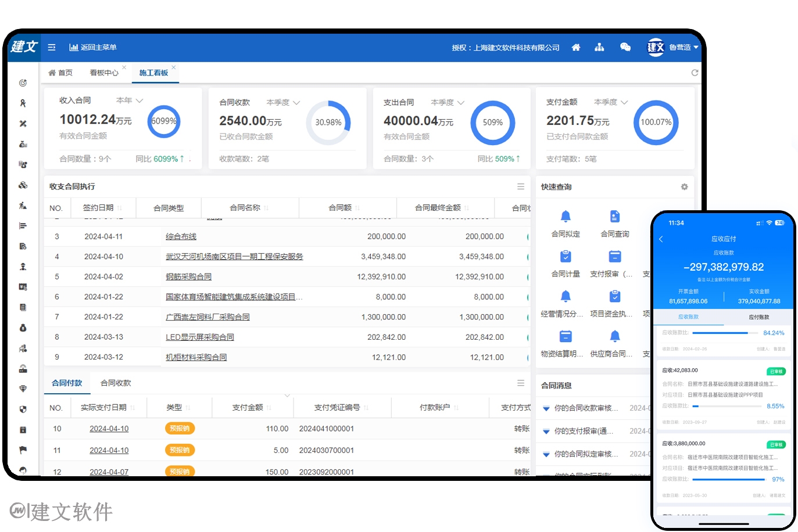
Task: Switch to the 合同收款 tab
Action: click(x=116, y=383)
